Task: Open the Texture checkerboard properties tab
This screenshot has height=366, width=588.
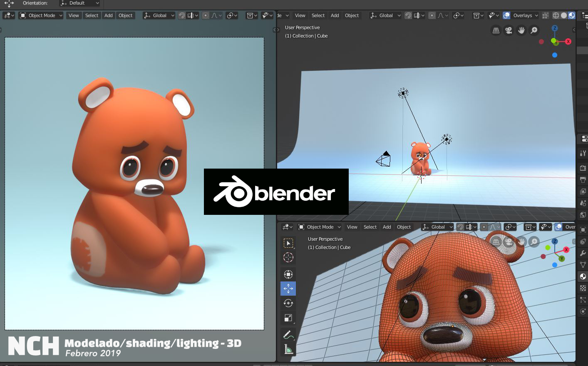Action: click(x=583, y=288)
